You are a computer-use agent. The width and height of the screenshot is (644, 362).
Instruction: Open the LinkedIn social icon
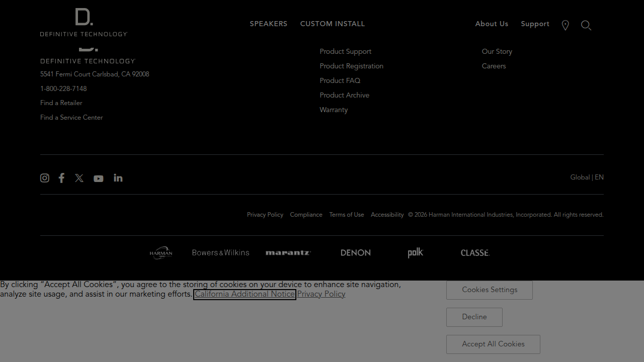118,178
